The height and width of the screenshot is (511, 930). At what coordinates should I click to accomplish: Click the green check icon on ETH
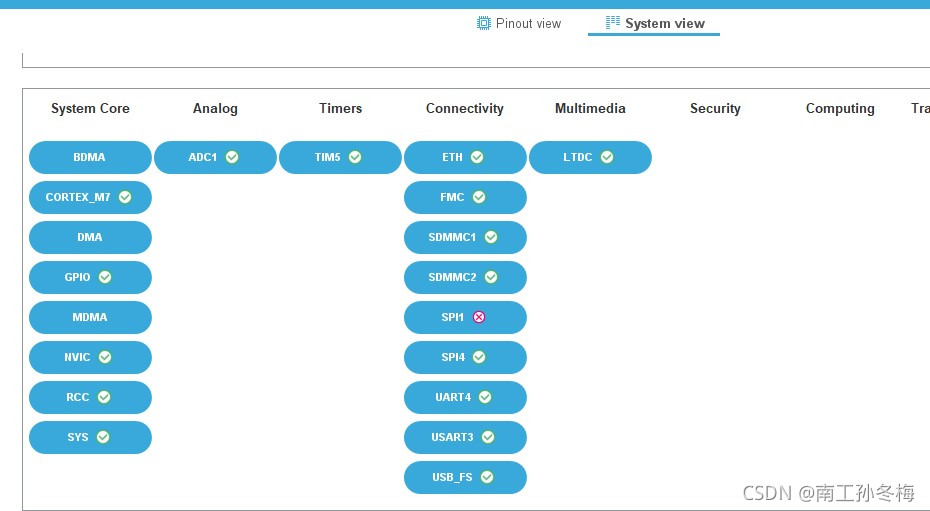(x=477, y=157)
